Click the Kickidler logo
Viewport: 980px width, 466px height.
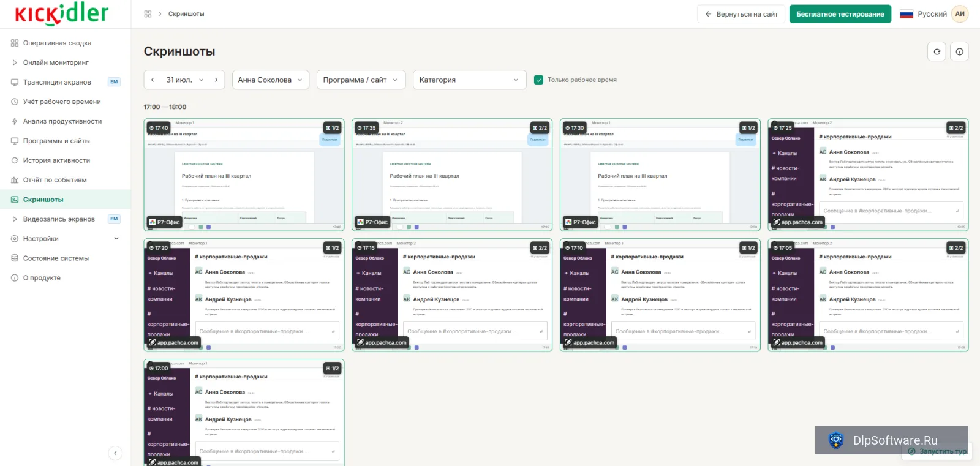[x=62, y=13]
